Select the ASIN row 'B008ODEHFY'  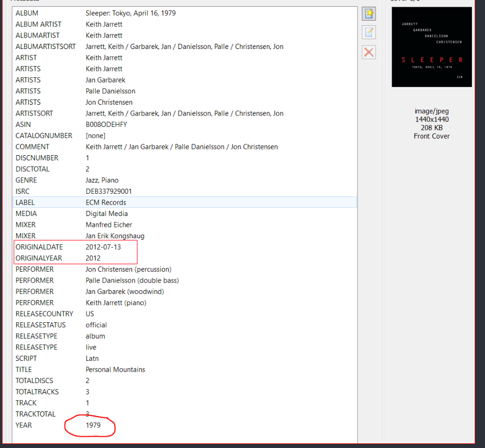[x=185, y=125]
